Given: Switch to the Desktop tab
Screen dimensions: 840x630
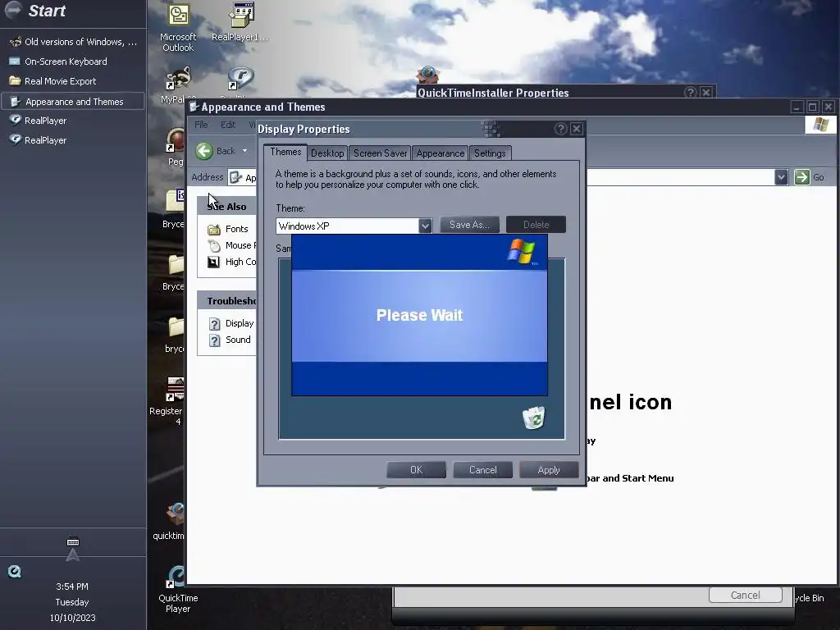Looking at the screenshot, I should tap(327, 153).
